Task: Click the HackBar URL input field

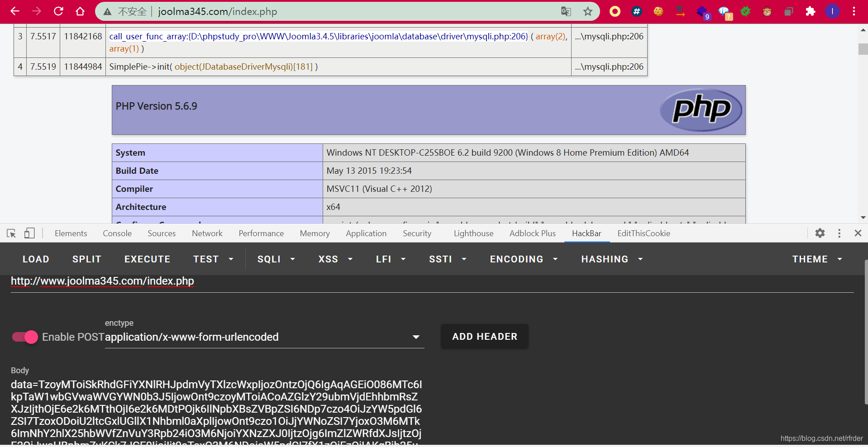Action: pos(432,281)
